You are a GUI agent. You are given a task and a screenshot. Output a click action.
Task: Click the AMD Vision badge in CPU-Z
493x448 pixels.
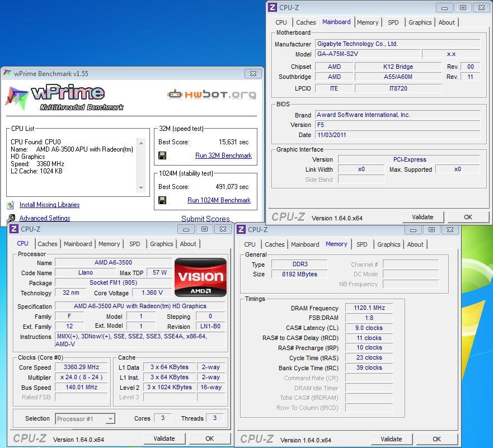tap(200, 277)
